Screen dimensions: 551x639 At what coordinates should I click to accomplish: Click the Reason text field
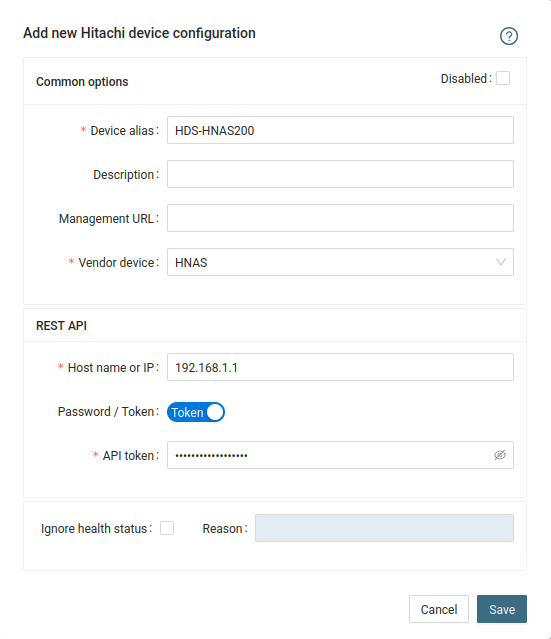tap(384, 528)
